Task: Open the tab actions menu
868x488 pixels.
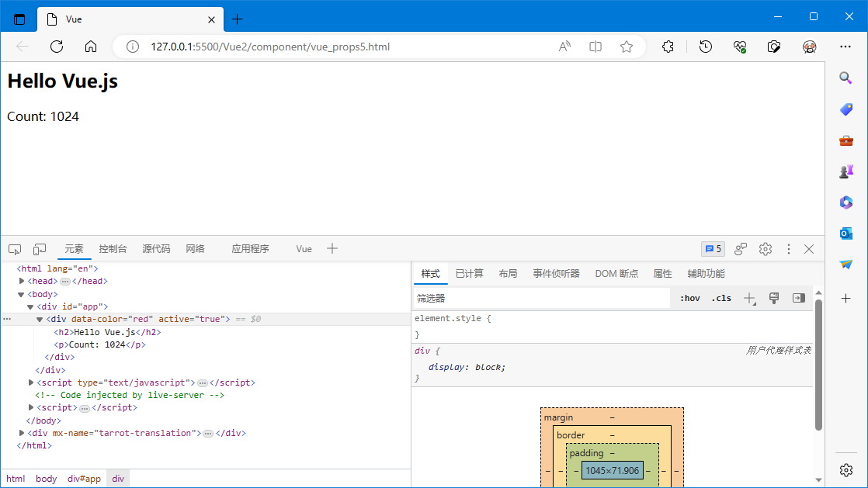Action: [x=19, y=19]
